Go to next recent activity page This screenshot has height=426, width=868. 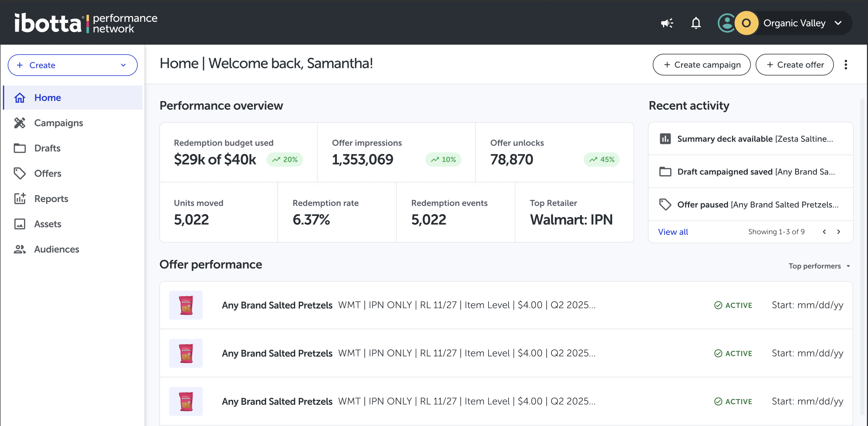point(839,232)
